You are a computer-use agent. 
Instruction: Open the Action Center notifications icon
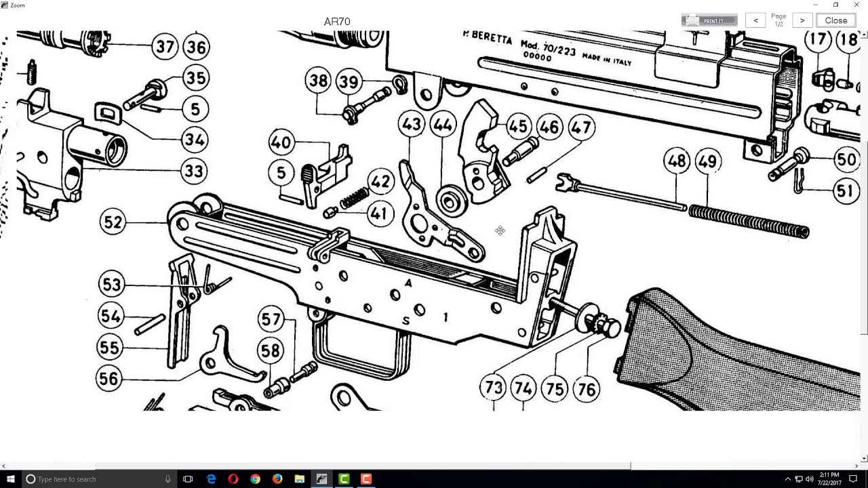tap(853, 479)
